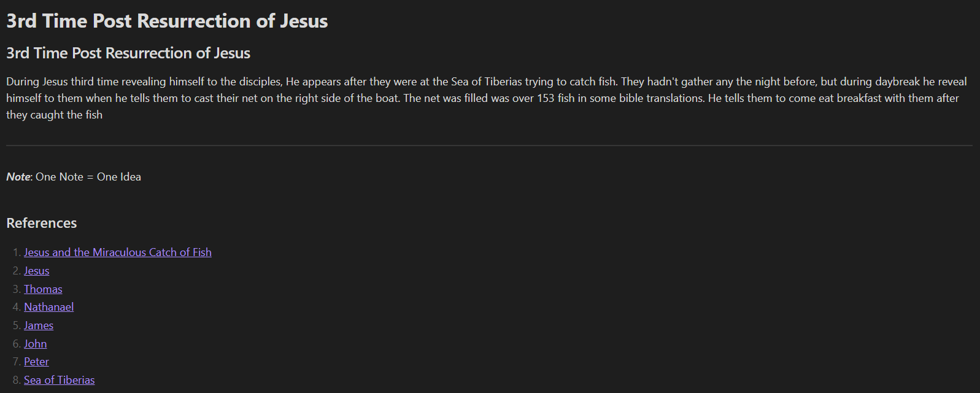Click the phrase bible translations in the paragraph
Screen dimensions: 980x393
[x=660, y=98]
